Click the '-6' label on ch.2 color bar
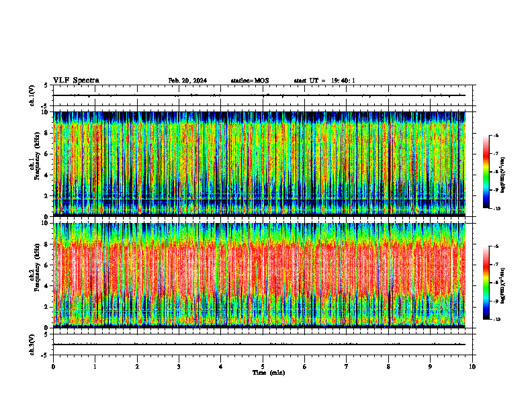Viewport: 532px width, 411px height. pyautogui.click(x=496, y=246)
